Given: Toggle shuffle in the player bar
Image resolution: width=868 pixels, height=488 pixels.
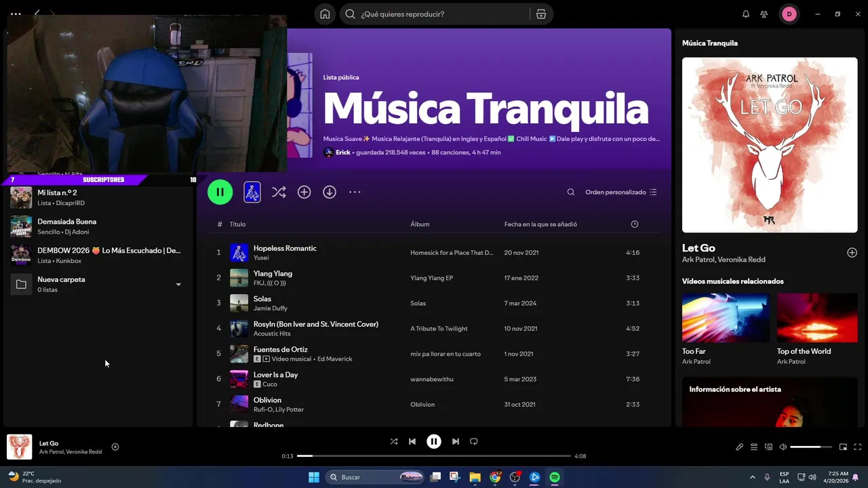Looking at the screenshot, I should tap(394, 441).
